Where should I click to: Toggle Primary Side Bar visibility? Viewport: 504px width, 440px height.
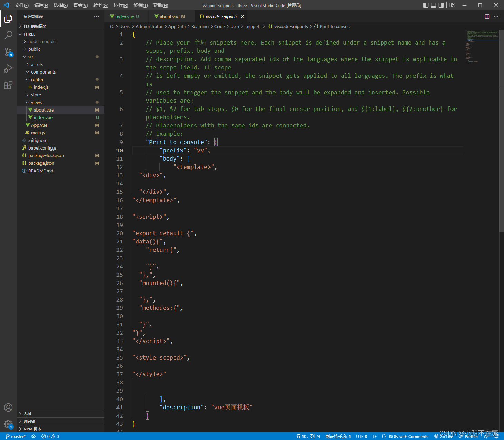pyautogui.click(x=426, y=5)
